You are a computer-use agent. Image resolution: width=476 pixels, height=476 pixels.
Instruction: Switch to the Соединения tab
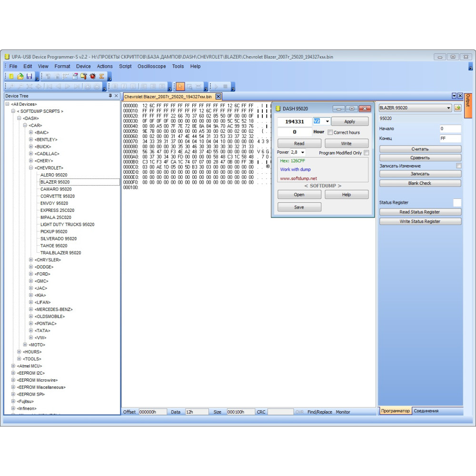(x=426, y=411)
